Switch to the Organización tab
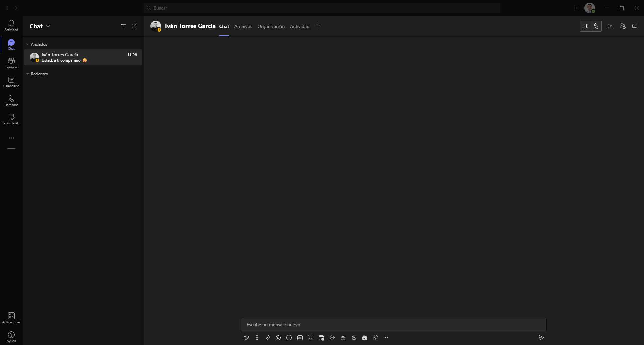The height and width of the screenshot is (345, 644). 271,26
